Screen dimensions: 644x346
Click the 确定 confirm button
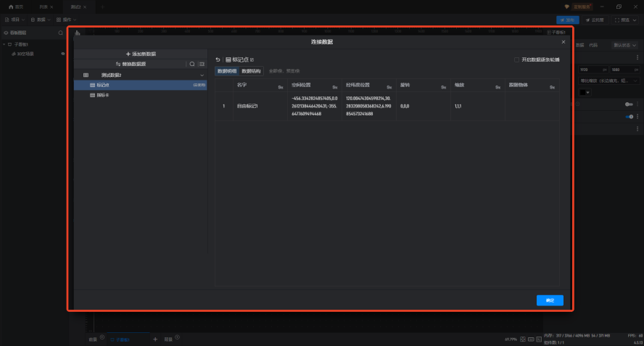click(549, 300)
